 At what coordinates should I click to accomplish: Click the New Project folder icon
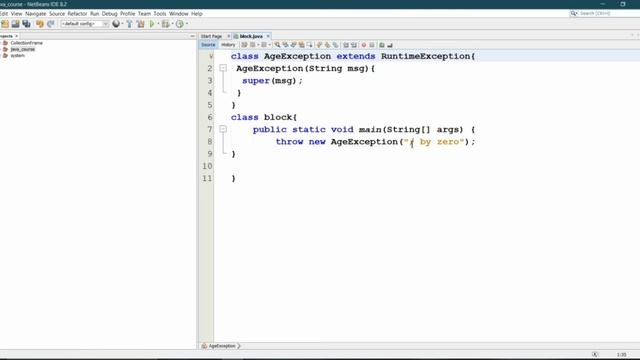pyautogui.click(x=5, y=24)
